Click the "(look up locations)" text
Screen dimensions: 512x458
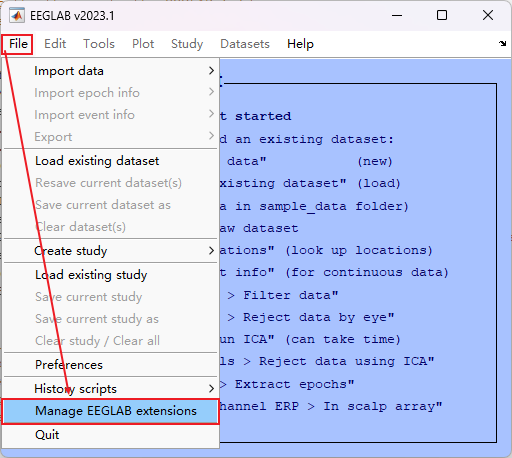[x=359, y=250]
